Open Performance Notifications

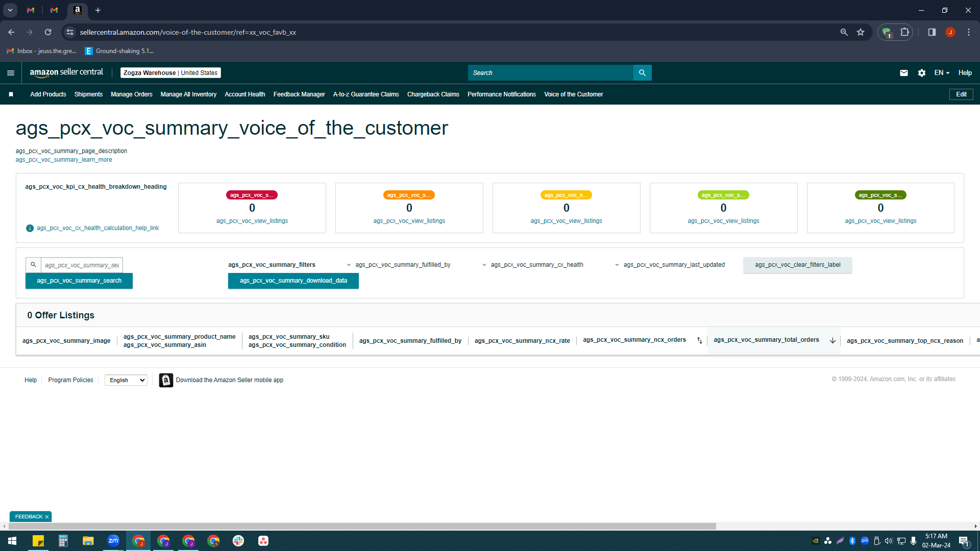coord(502,94)
